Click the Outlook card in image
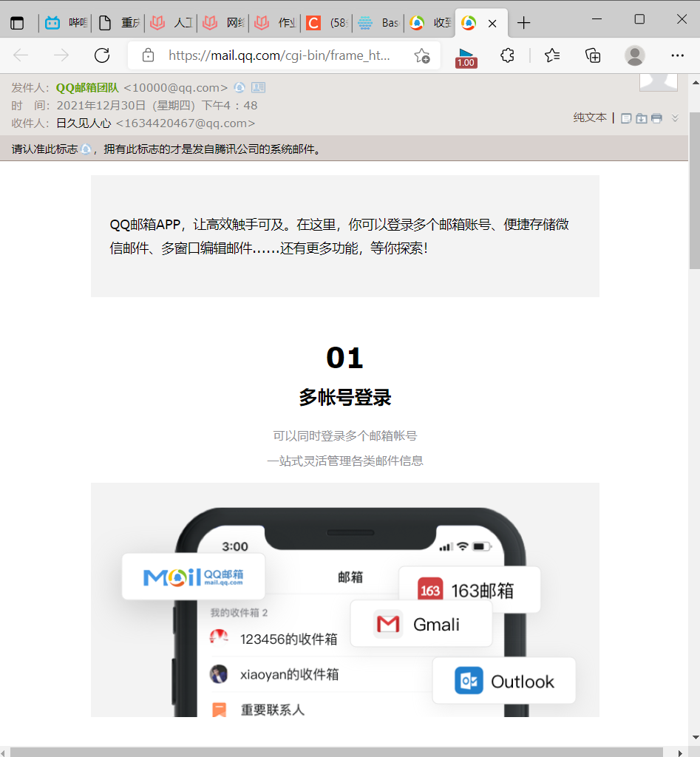The image size is (700, 757). tap(504, 680)
